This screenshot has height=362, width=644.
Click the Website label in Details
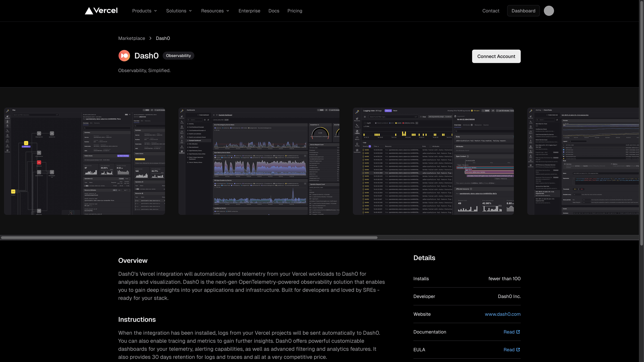422,314
